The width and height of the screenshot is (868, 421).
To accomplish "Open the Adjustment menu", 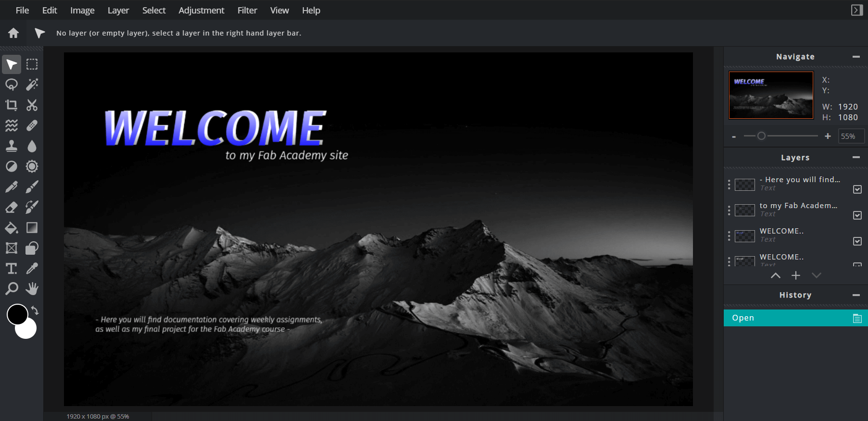I will click(x=201, y=10).
